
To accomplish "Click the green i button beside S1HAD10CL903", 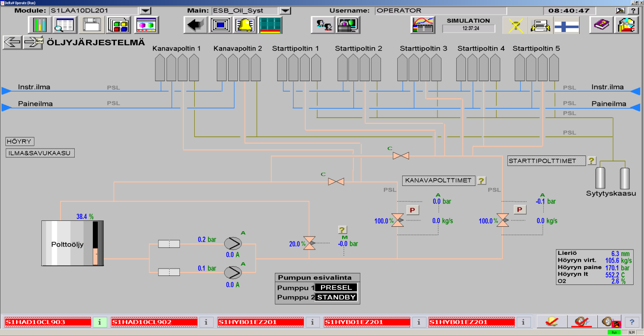I will [99, 322].
